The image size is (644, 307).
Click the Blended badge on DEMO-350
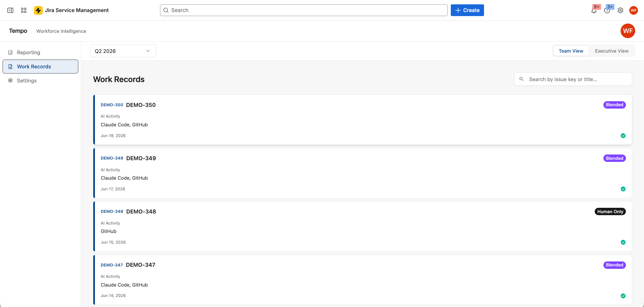[614, 105]
